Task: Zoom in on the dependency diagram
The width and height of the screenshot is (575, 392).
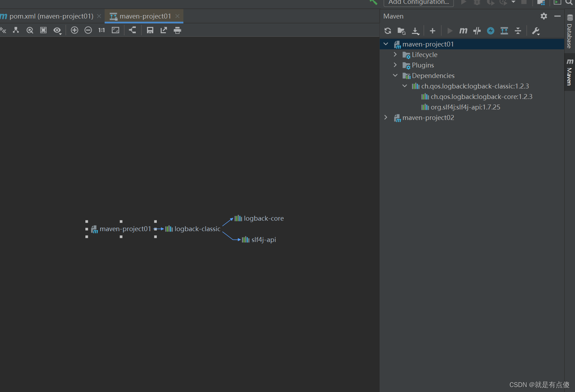Action: click(75, 30)
